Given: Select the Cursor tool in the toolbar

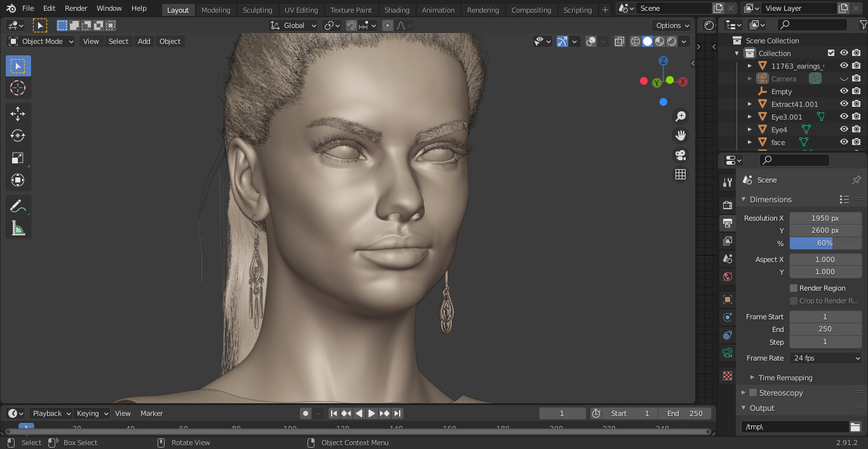Looking at the screenshot, I should point(18,88).
